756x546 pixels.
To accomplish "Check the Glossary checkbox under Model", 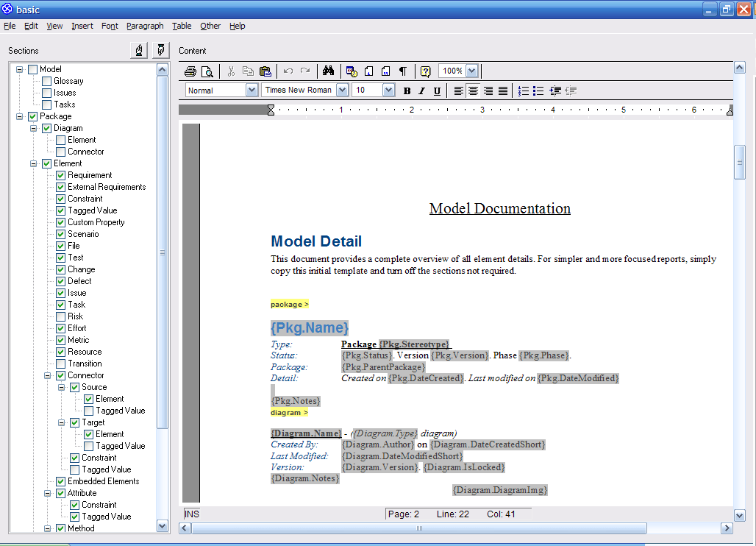I will (46, 81).
